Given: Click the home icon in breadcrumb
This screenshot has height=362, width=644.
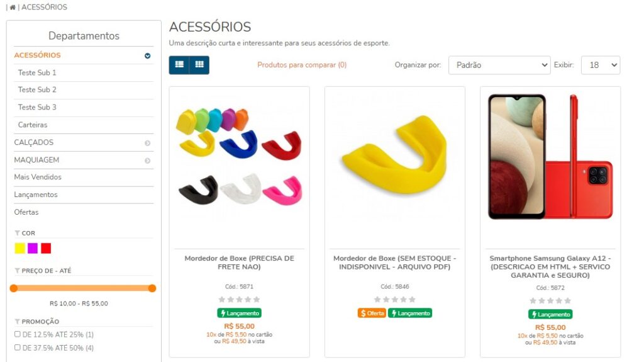Looking at the screenshot, I should pyautogui.click(x=13, y=8).
